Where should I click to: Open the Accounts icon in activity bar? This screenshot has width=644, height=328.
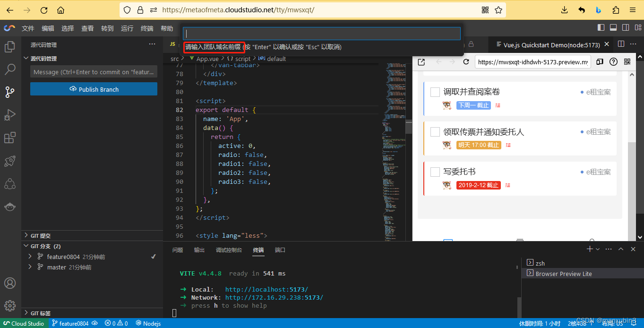tap(10, 283)
